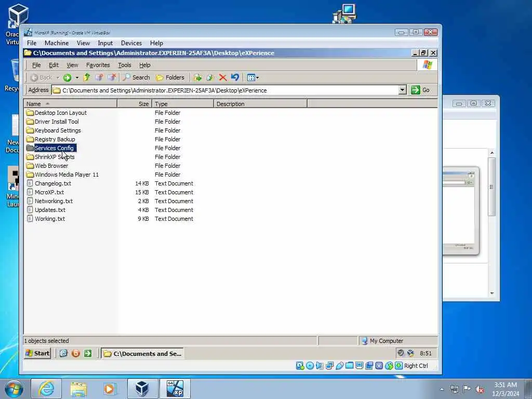Select the Working.txt file
This screenshot has width=532, height=399.
click(46, 219)
